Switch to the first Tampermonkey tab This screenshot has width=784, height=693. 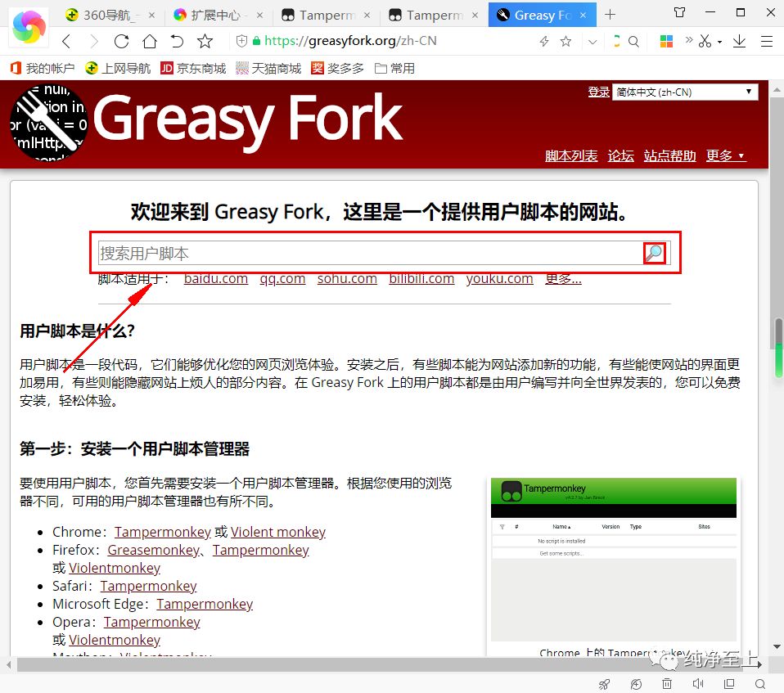(x=326, y=15)
